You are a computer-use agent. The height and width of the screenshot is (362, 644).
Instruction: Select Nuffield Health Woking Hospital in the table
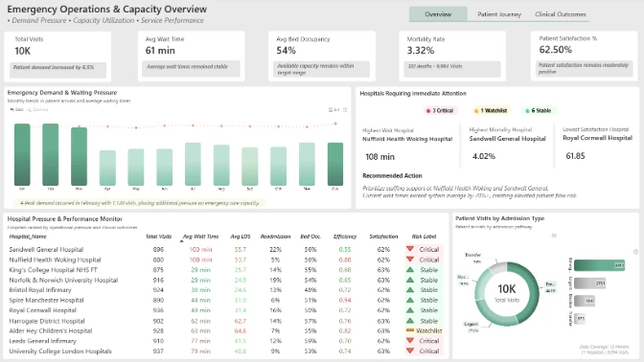click(55, 260)
